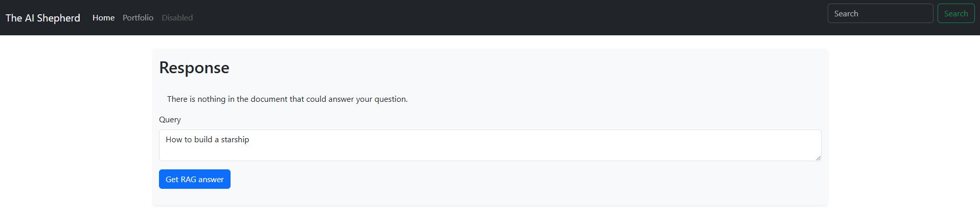Click the word "question" in the response message
Image resolution: width=980 pixels, height=219 pixels.
(391, 99)
